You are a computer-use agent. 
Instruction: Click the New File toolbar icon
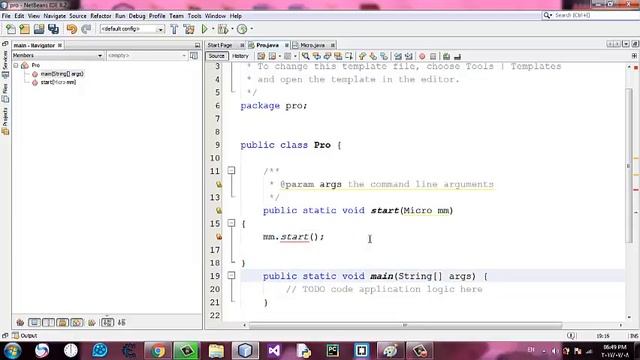pos(11,29)
